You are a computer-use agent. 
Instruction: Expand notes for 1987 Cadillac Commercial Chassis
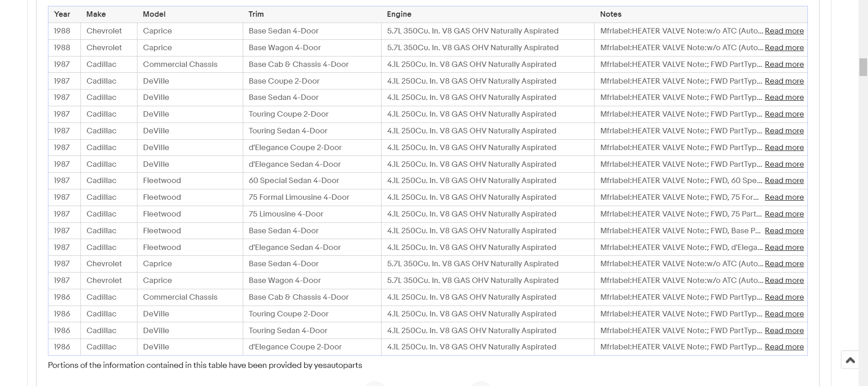click(x=784, y=65)
